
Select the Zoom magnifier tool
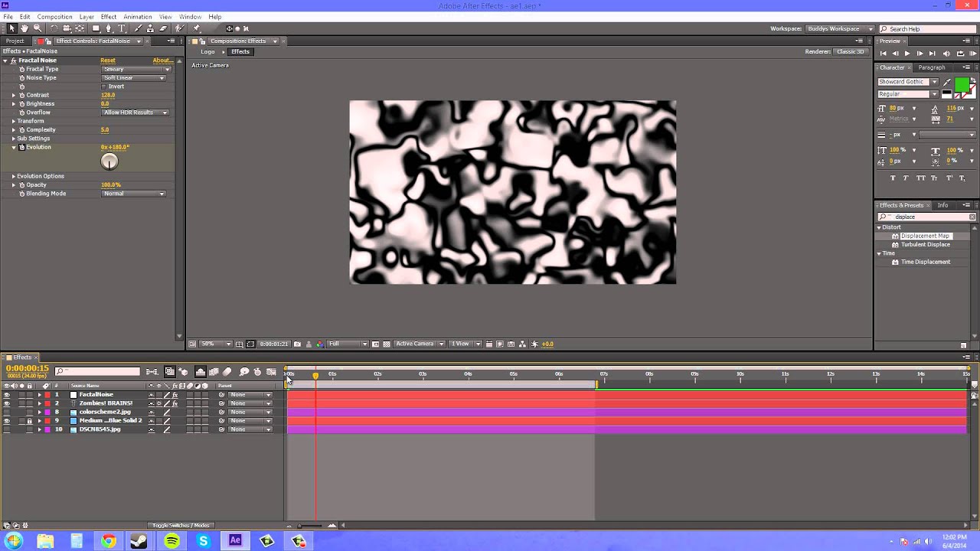point(38,29)
